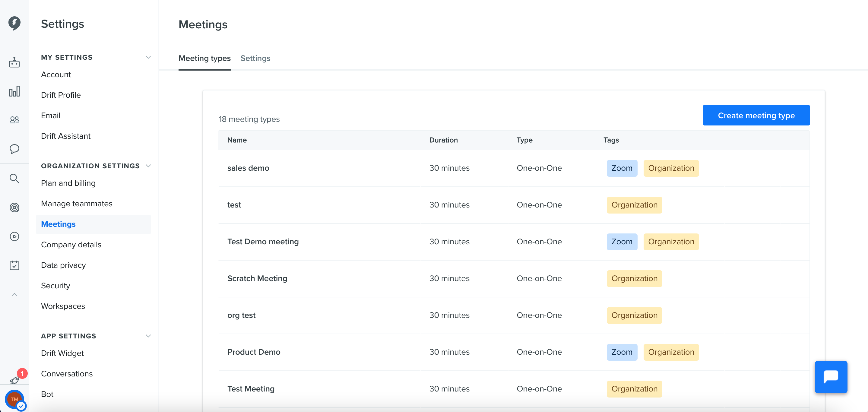Viewport: 868px width, 412px height.
Task: Collapse the My Settings section
Action: [148, 57]
